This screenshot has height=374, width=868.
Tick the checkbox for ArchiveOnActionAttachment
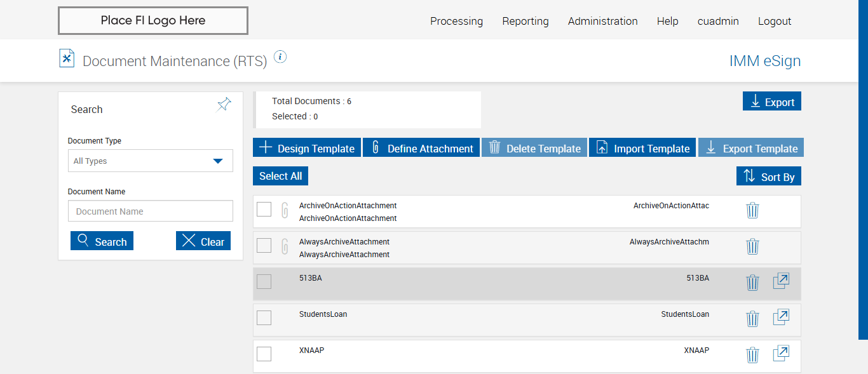264,209
